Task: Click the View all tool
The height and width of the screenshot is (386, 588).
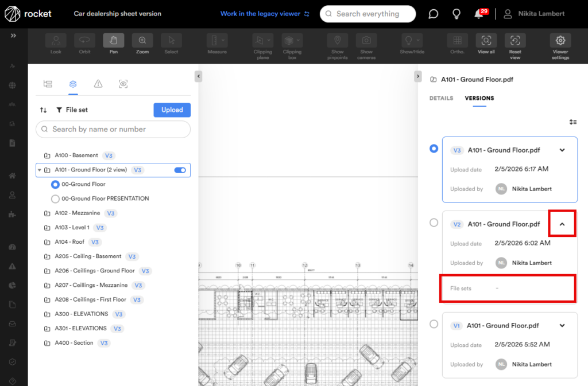Action: tap(486, 44)
